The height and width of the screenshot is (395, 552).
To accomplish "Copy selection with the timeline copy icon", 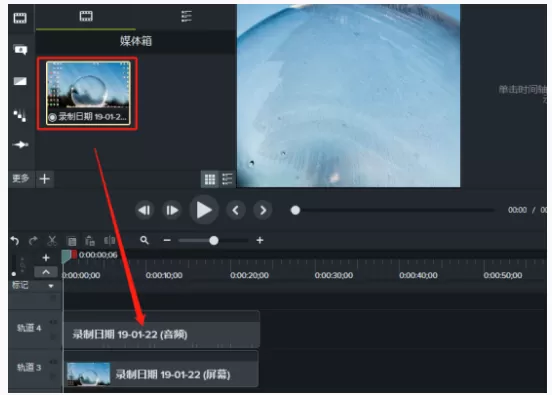I will pos(71,241).
